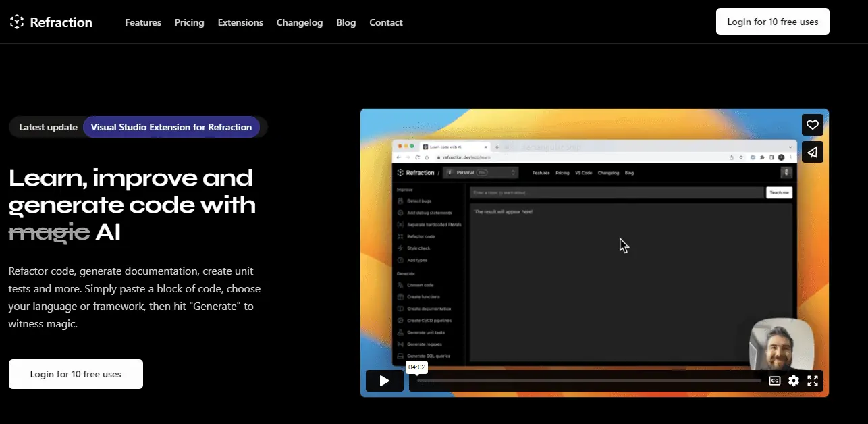Click the 'Latest update' label
The image size is (868, 424).
(48, 127)
